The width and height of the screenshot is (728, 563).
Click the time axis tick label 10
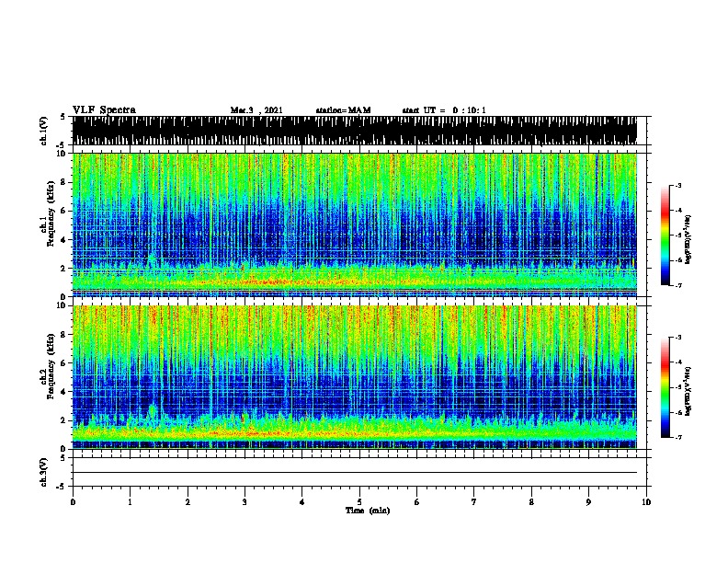click(x=646, y=502)
